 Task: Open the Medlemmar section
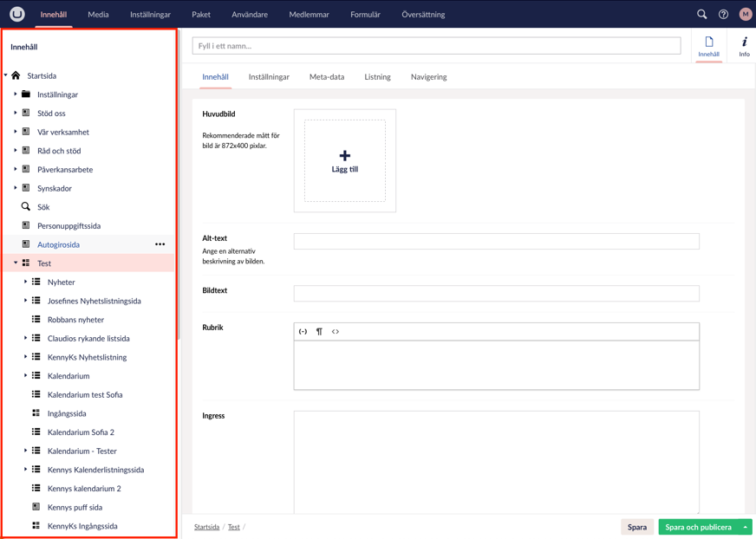[309, 15]
